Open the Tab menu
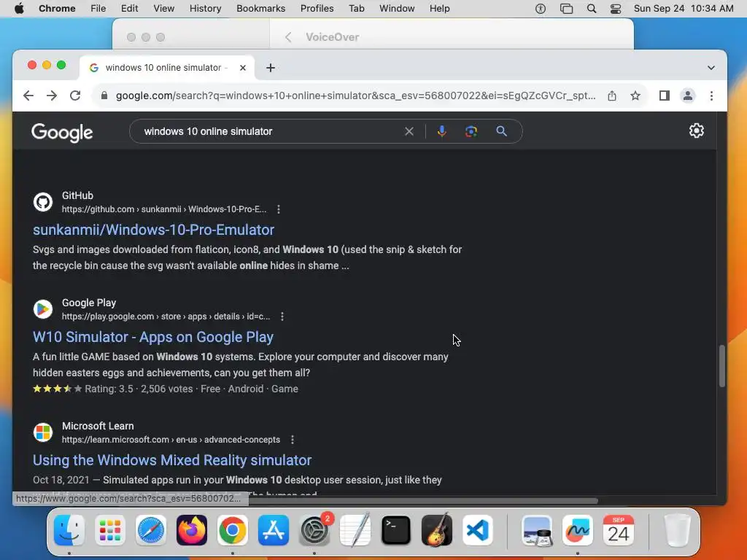The height and width of the screenshot is (560, 747). click(x=356, y=9)
